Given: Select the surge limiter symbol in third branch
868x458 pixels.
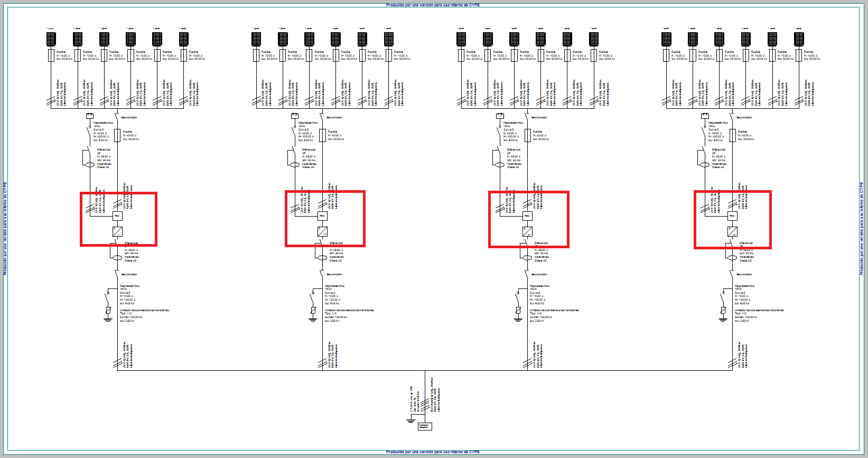Looking at the screenshot, I should pyautogui.click(x=518, y=310).
